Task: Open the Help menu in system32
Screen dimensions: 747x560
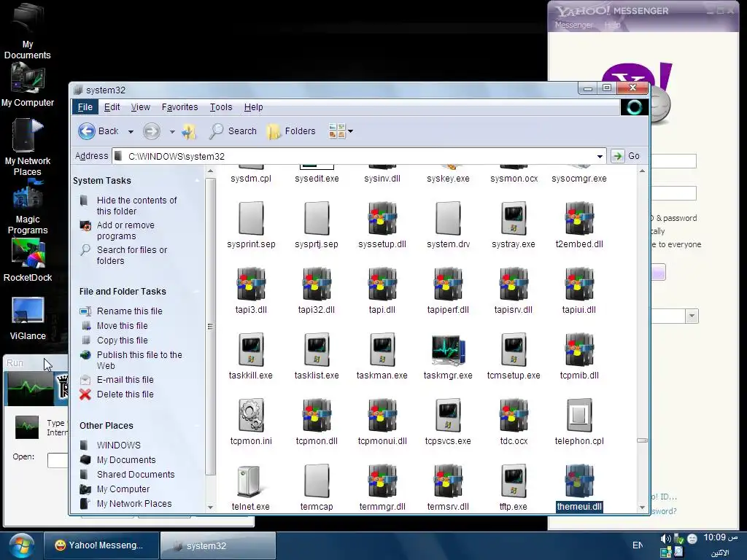Action: tap(253, 107)
